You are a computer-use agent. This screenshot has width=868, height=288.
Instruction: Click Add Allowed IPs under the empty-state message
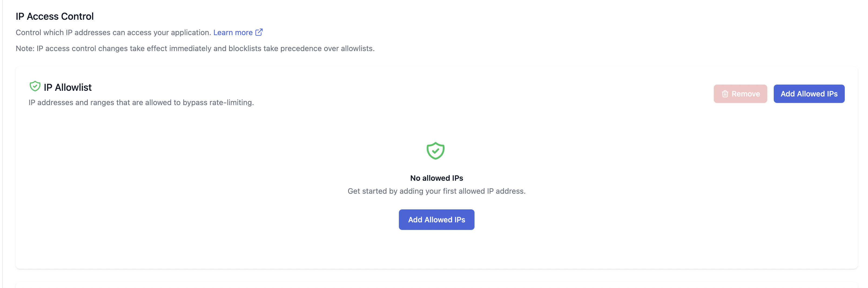coord(436,220)
